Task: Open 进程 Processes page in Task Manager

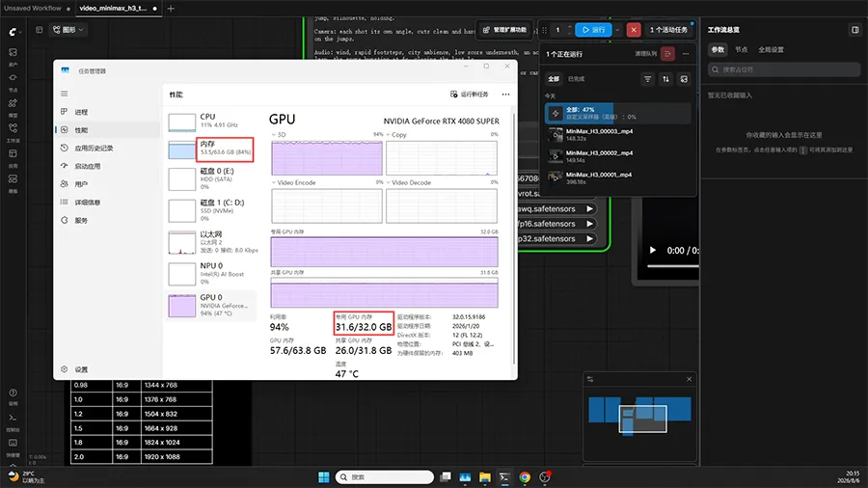Action: 108,112
